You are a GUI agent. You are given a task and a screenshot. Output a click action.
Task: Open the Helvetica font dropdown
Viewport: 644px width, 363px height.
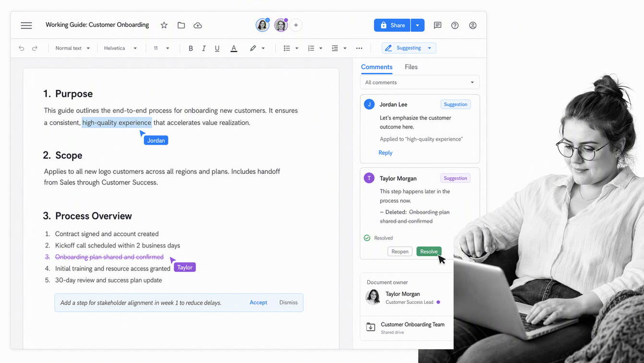(120, 48)
